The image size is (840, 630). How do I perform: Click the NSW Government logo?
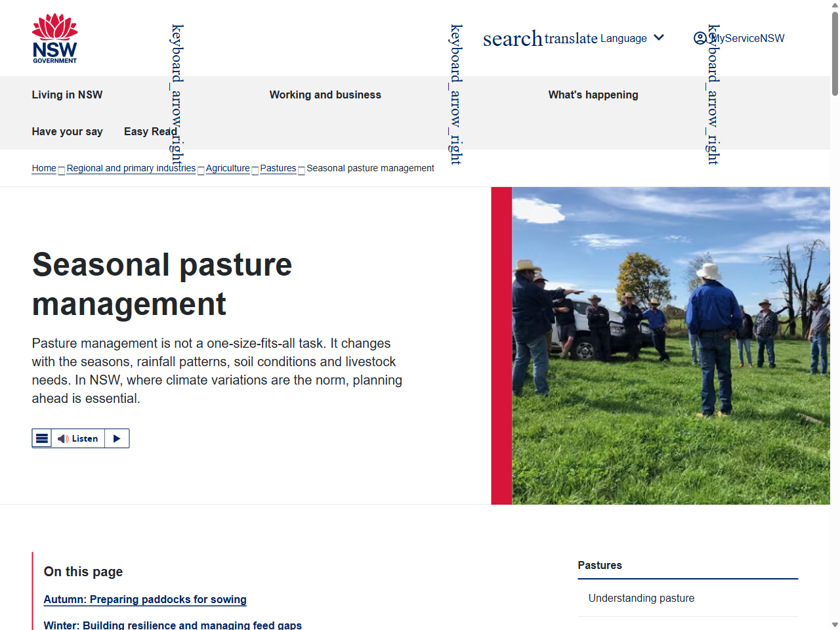(55, 37)
